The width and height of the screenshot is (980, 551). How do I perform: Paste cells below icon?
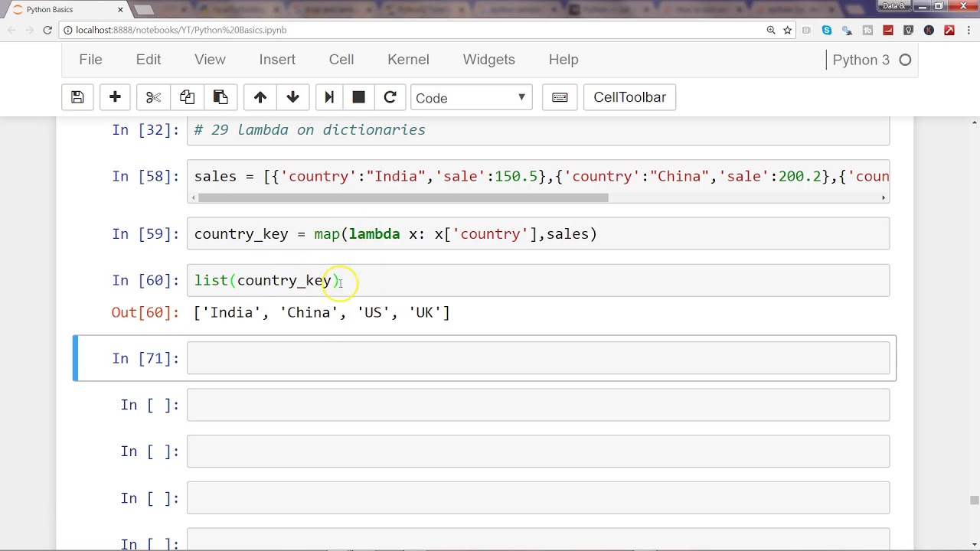[x=220, y=97]
